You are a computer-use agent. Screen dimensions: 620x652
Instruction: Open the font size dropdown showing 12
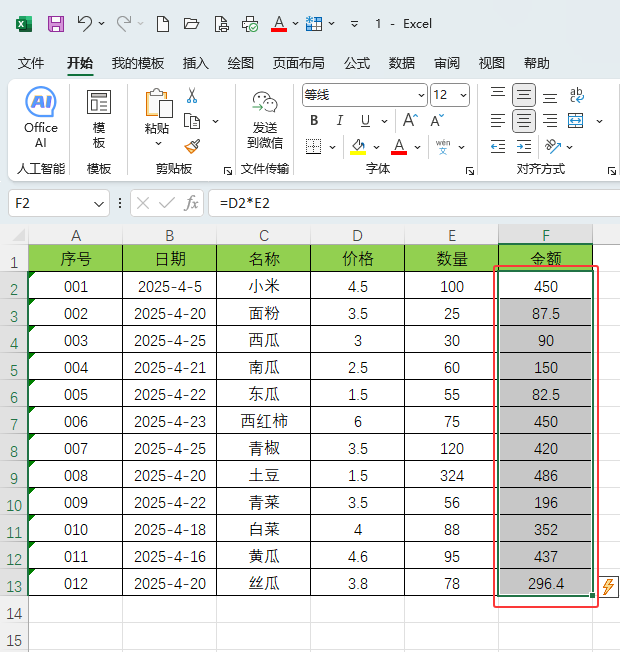(x=463, y=95)
